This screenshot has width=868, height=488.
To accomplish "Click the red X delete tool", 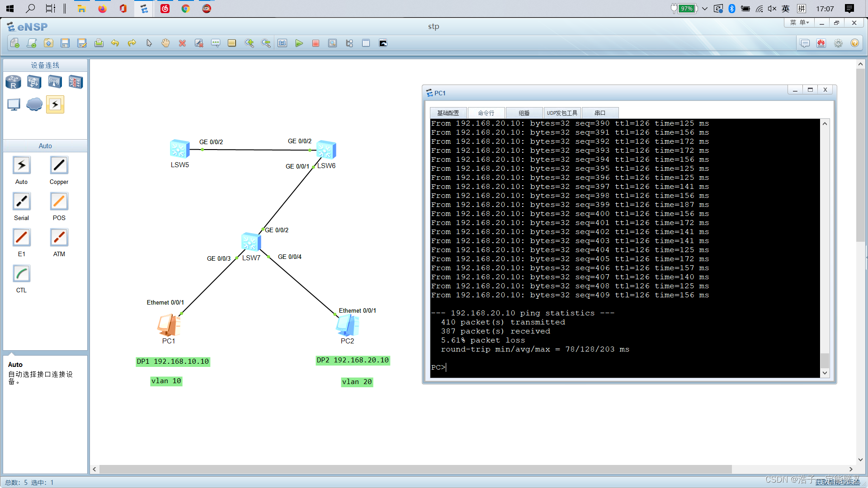I will click(182, 43).
